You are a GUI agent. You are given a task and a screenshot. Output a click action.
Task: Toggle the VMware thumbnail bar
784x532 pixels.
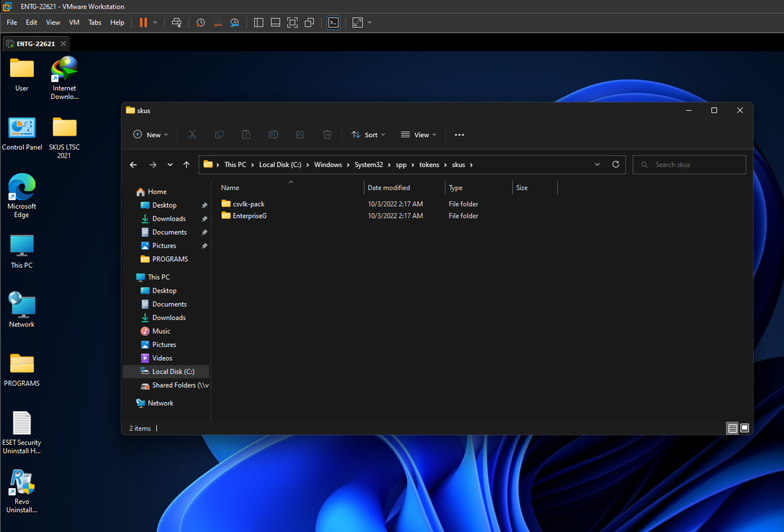[275, 23]
